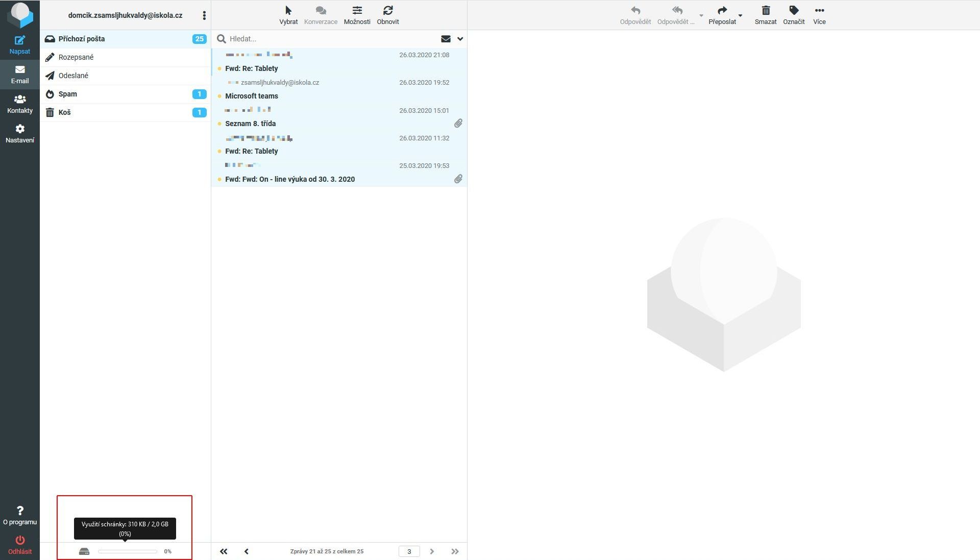The height and width of the screenshot is (560, 980).
Task: Click Odpovědět reply button
Action: pyautogui.click(x=635, y=15)
